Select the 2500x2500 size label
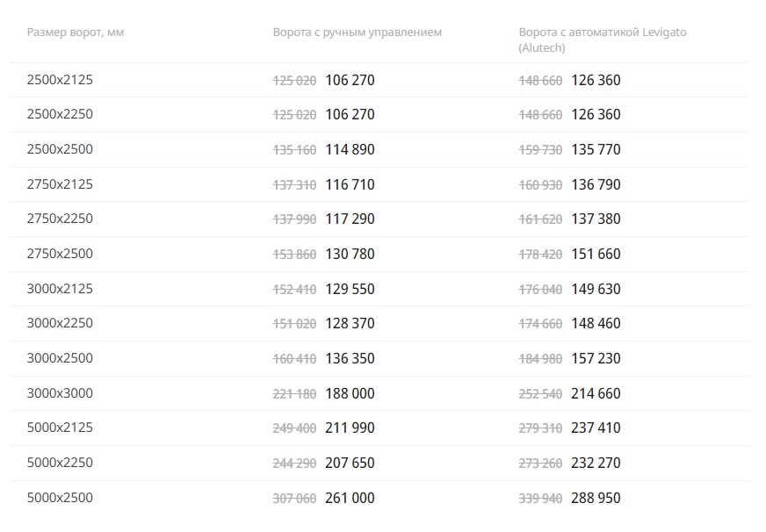Screen dimensions: 766x532 click(60, 149)
